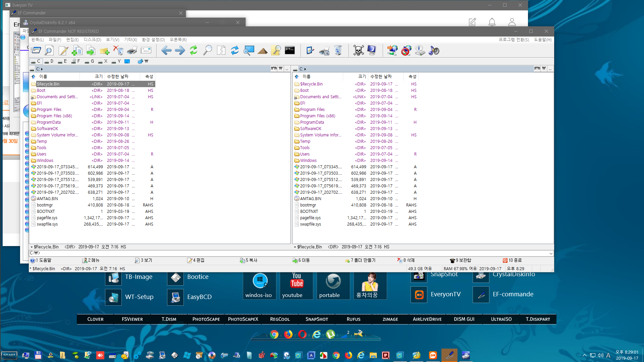This screenshot has height=362, width=644.
Task: Select drive F in drive bar
Action: coord(76,61)
